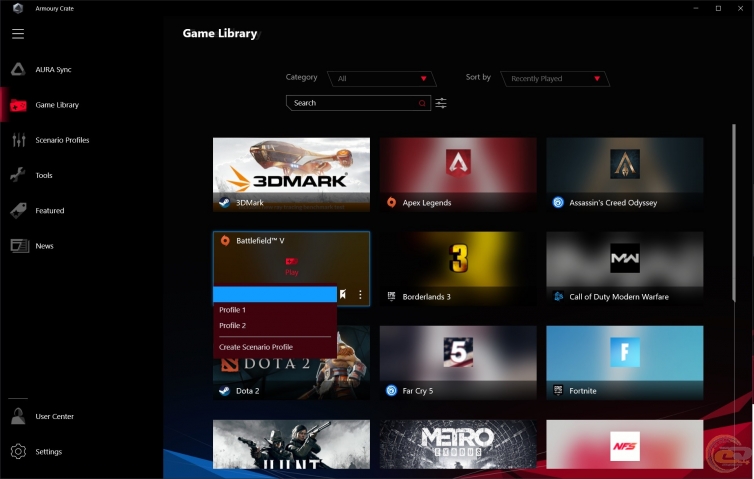Click the search magnifier icon
754x479 pixels.
[422, 103]
